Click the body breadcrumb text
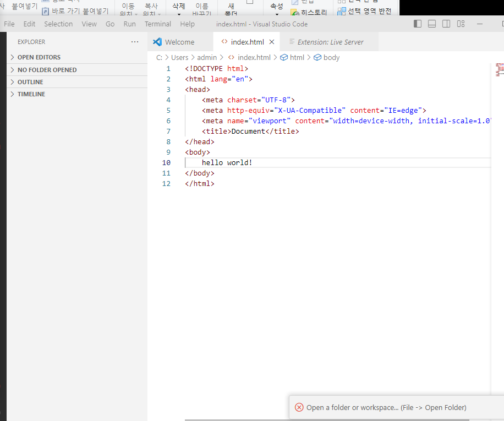The image size is (504, 421). coord(331,57)
